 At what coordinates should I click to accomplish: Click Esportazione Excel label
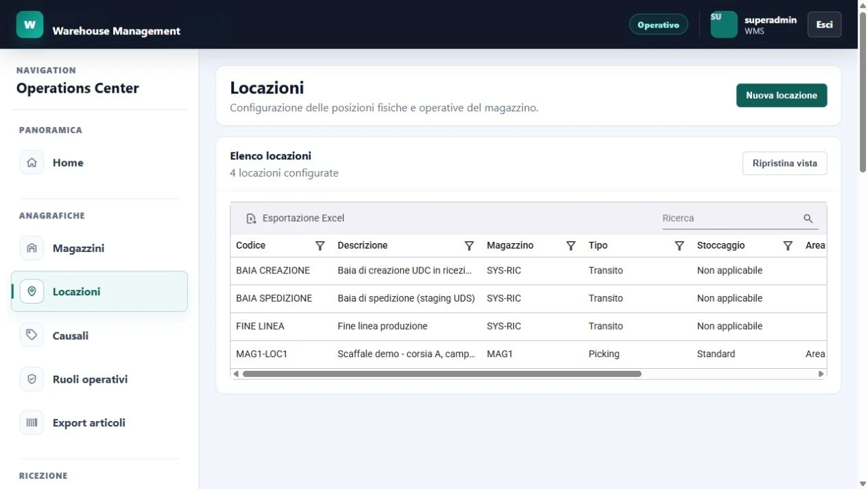point(303,218)
